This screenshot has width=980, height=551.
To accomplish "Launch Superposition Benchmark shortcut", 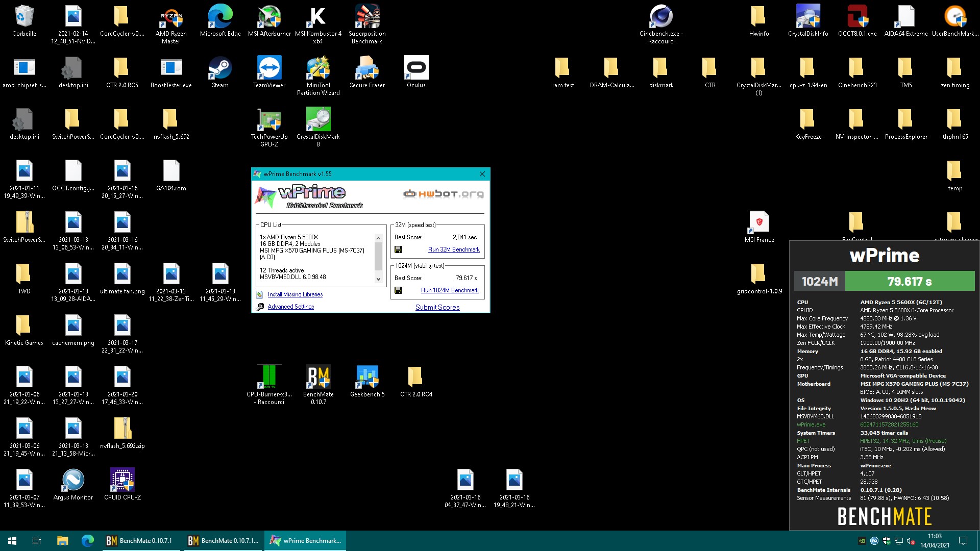I will point(367,24).
